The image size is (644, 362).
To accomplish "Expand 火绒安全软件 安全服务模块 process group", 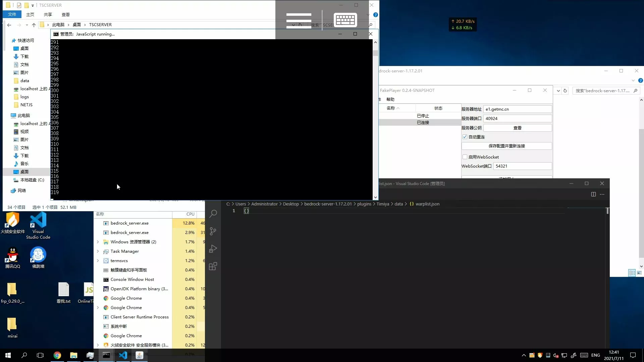I will [x=98, y=345].
